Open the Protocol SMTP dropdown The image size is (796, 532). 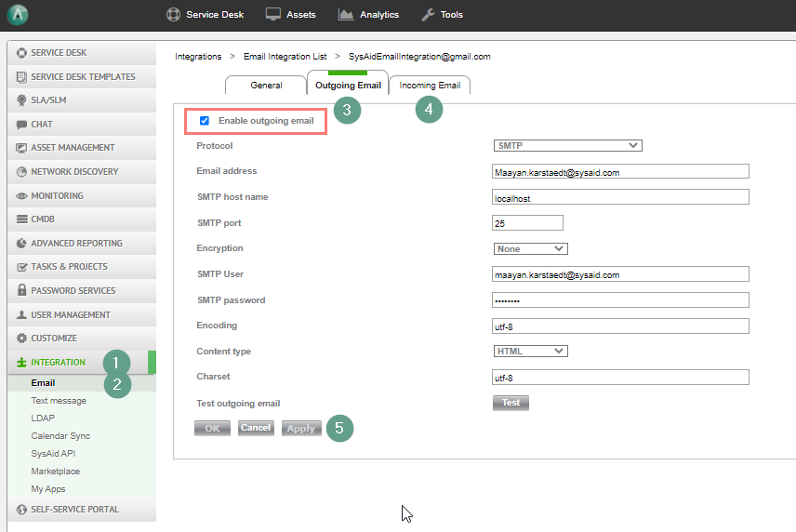(x=567, y=146)
